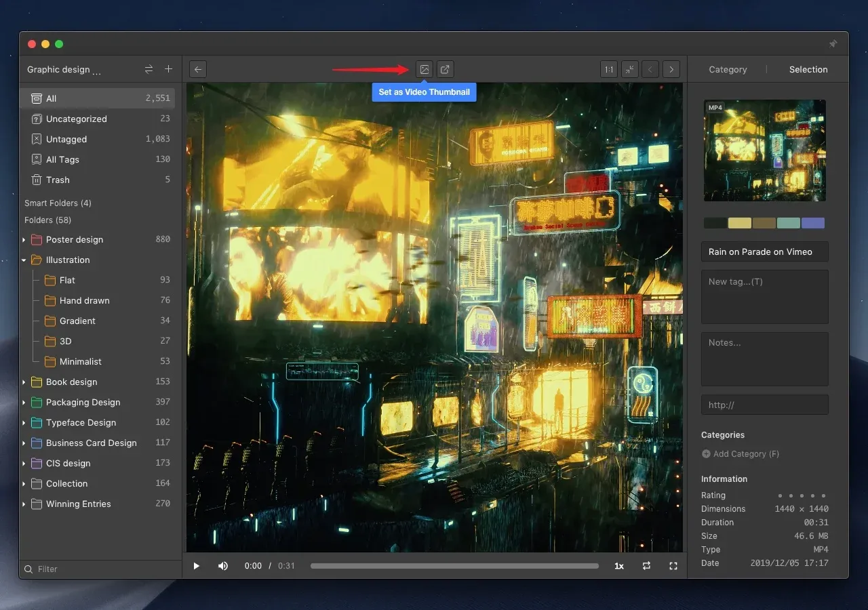This screenshot has width=868, height=610.
Task: Open the Trash
Action: coord(97,180)
